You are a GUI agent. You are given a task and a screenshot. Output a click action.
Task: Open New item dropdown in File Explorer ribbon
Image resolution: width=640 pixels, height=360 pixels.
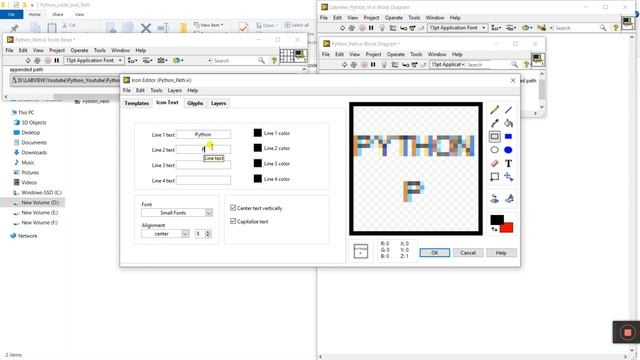click(x=209, y=25)
